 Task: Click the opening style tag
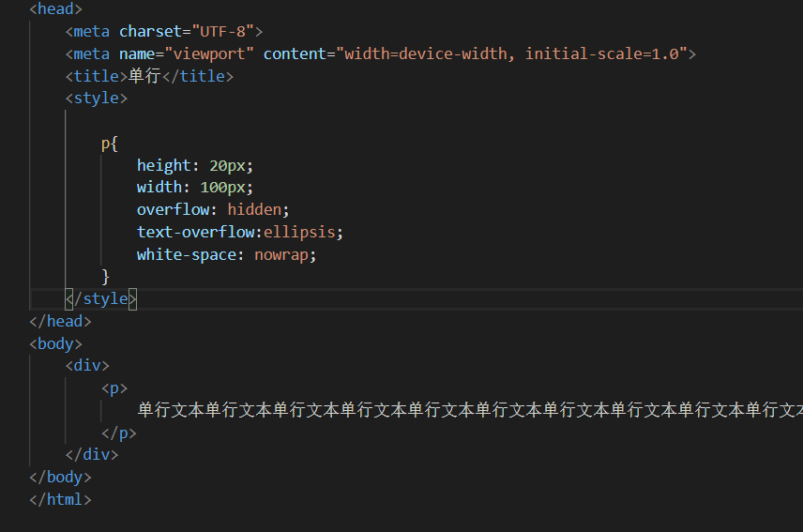tap(97, 98)
